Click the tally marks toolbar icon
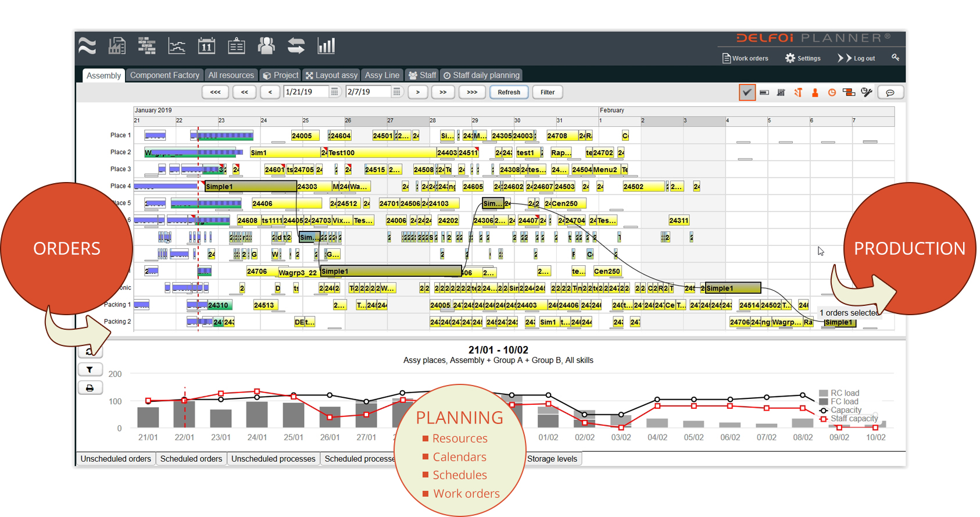Screen dimensions: 980x517 781,92
